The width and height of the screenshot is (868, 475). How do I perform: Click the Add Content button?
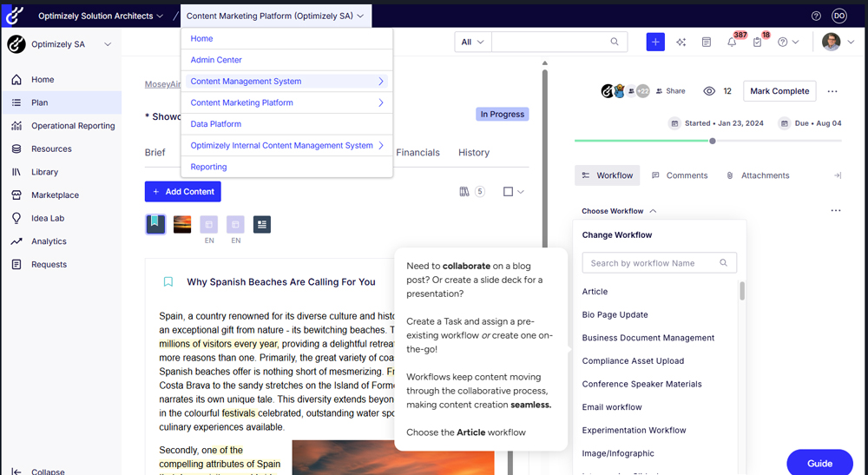[182, 192]
